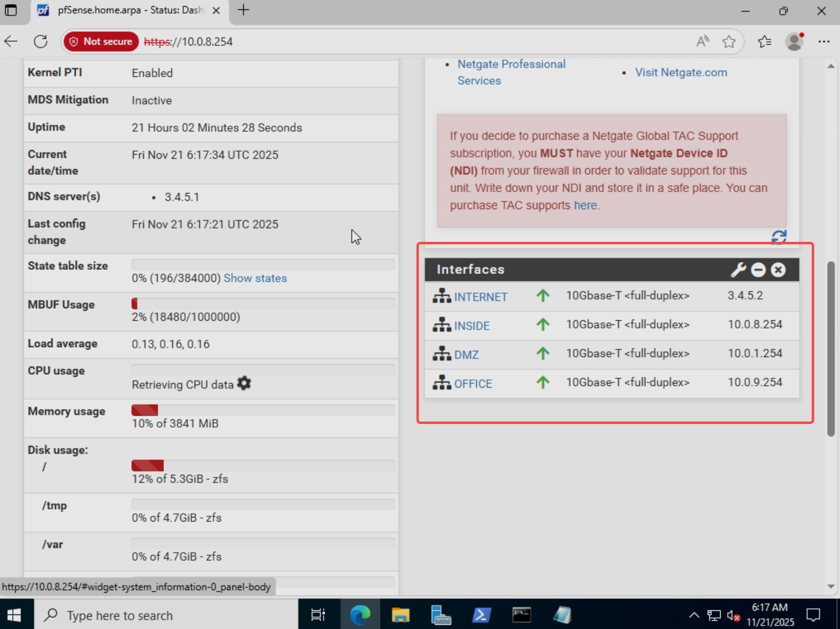The height and width of the screenshot is (629, 840).
Task: Click the gear icon next to Retrieving CPU data
Action: [x=244, y=384]
